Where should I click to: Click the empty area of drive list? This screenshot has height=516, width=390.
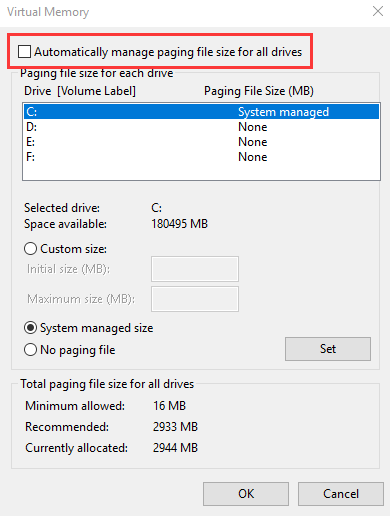201,172
